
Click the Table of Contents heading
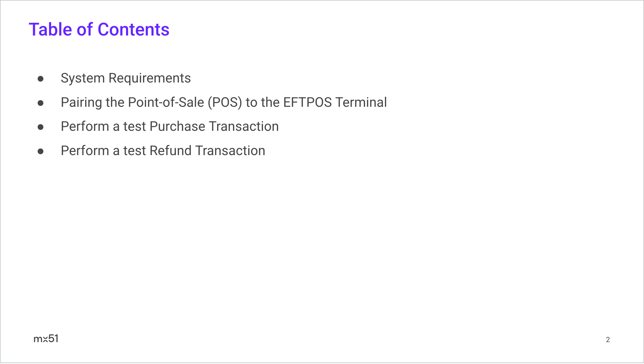pyautogui.click(x=99, y=29)
